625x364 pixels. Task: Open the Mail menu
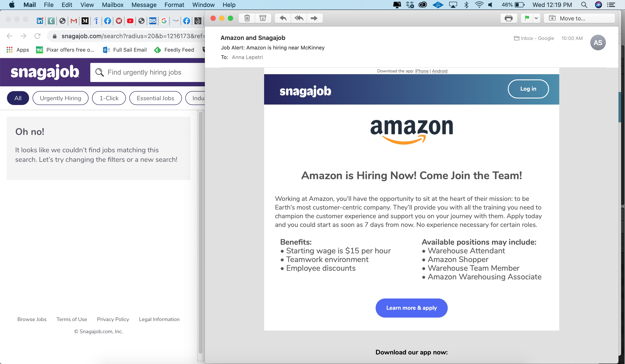[x=30, y=5]
